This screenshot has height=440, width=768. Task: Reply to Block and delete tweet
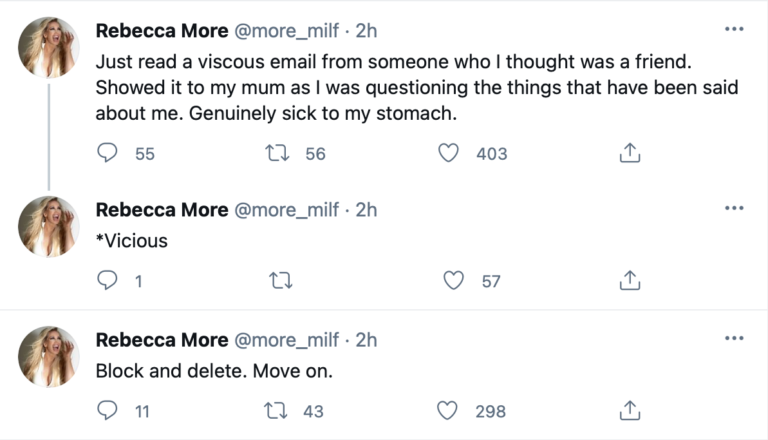tap(108, 410)
